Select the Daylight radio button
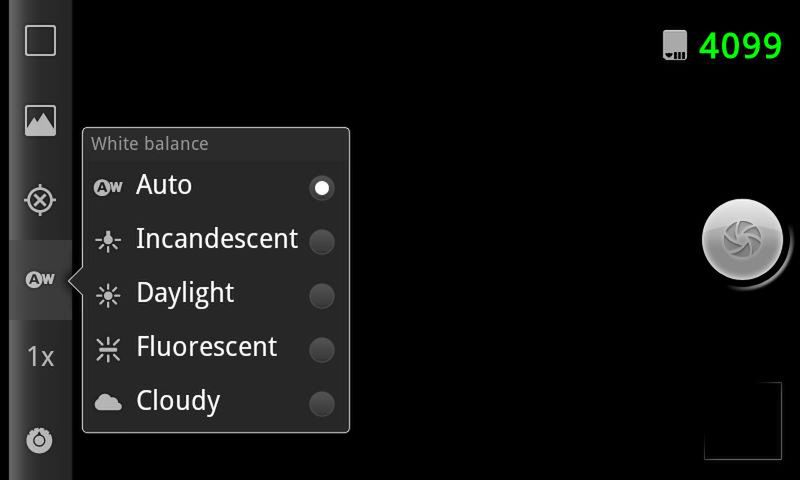 [x=321, y=295]
